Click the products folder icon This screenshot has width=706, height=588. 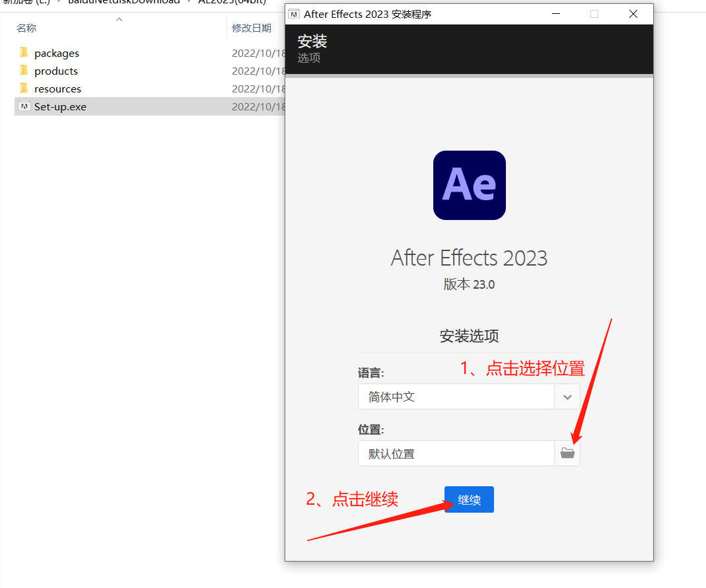point(24,71)
